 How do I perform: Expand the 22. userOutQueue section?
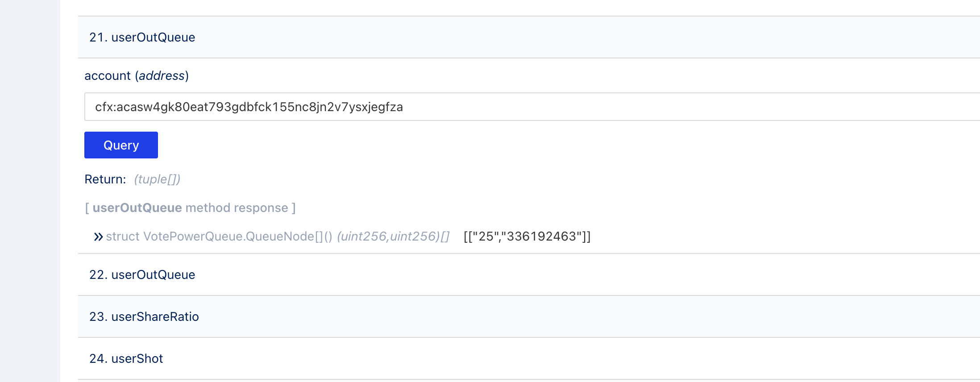coord(142,275)
